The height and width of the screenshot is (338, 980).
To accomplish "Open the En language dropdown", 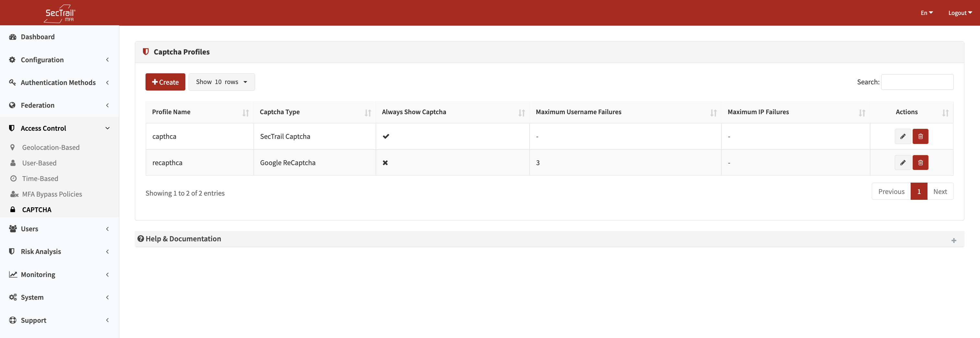I will pyautogui.click(x=926, y=13).
